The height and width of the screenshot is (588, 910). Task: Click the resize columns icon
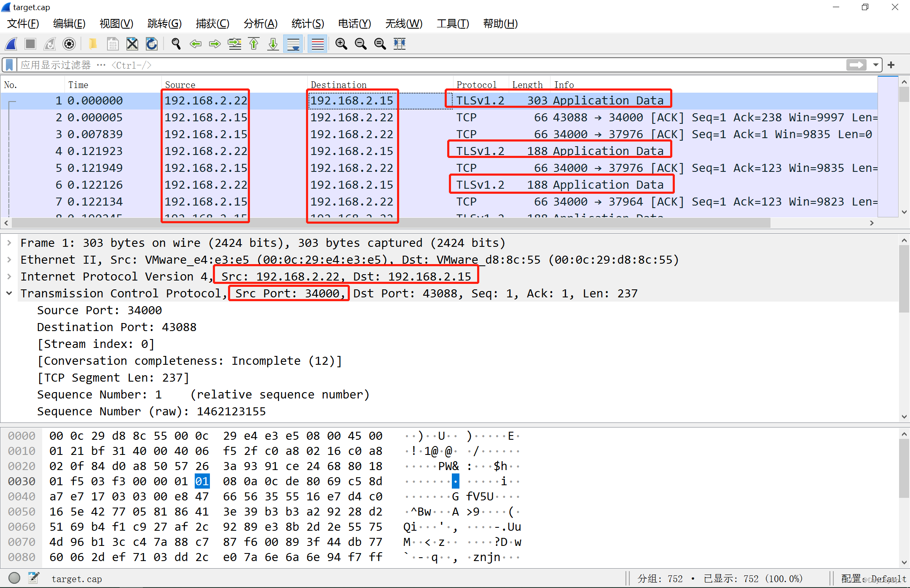click(400, 44)
